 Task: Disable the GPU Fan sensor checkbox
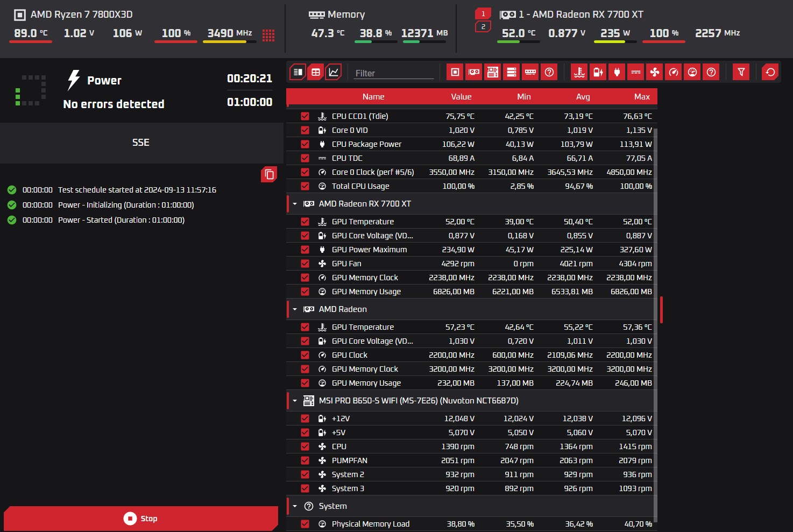(305, 264)
